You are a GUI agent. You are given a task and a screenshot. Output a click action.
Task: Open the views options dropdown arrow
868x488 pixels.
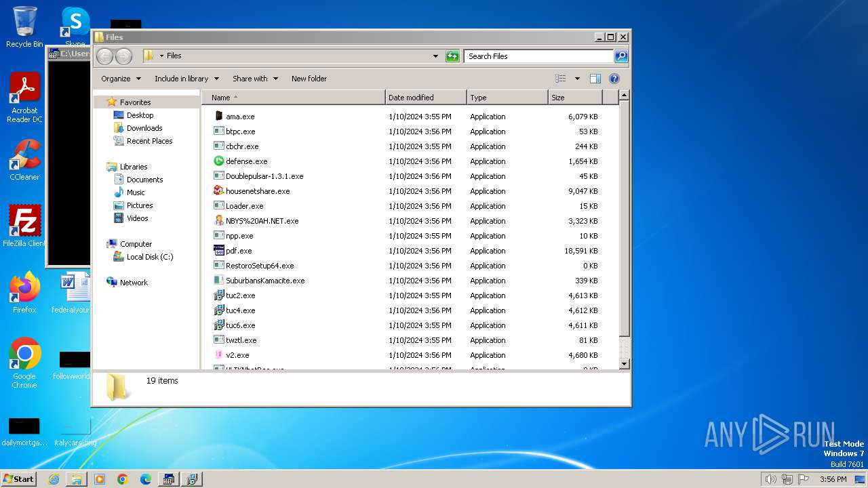tap(577, 79)
